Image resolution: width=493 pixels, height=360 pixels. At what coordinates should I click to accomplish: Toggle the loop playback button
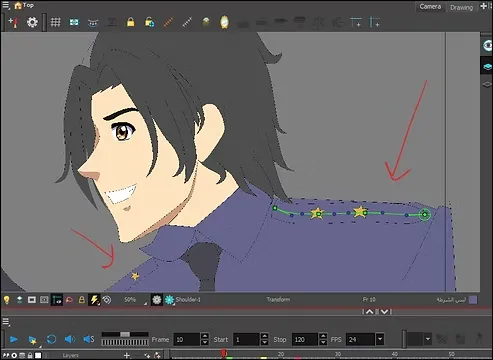point(51,339)
